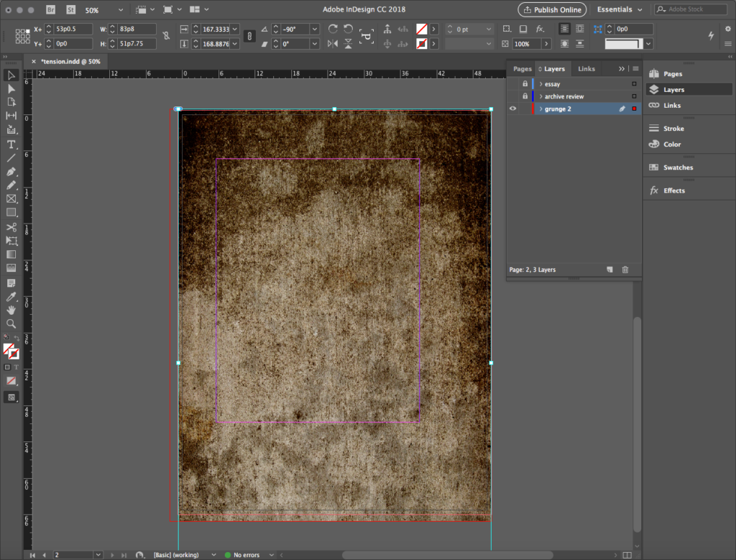Expand the grunge 2 layer contents
The height and width of the screenshot is (560, 736).
coord(540,109)
